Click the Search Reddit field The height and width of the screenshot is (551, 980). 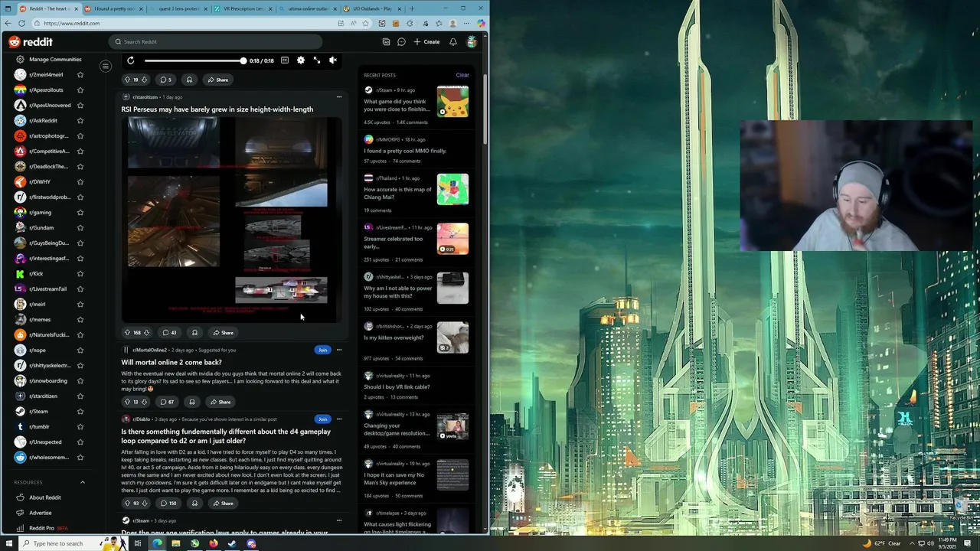click(216, 42)
